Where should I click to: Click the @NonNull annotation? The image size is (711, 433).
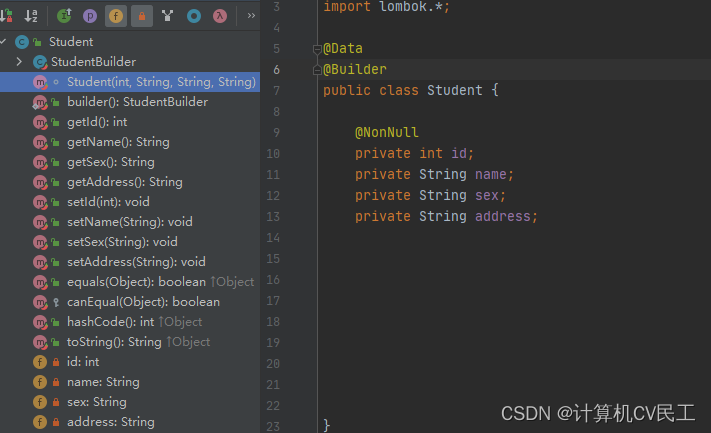pos(387,132)
